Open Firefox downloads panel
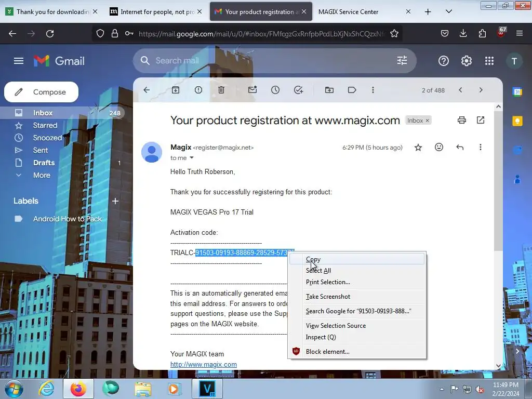This screenshot has height=399, width=532. click(463, 33)
